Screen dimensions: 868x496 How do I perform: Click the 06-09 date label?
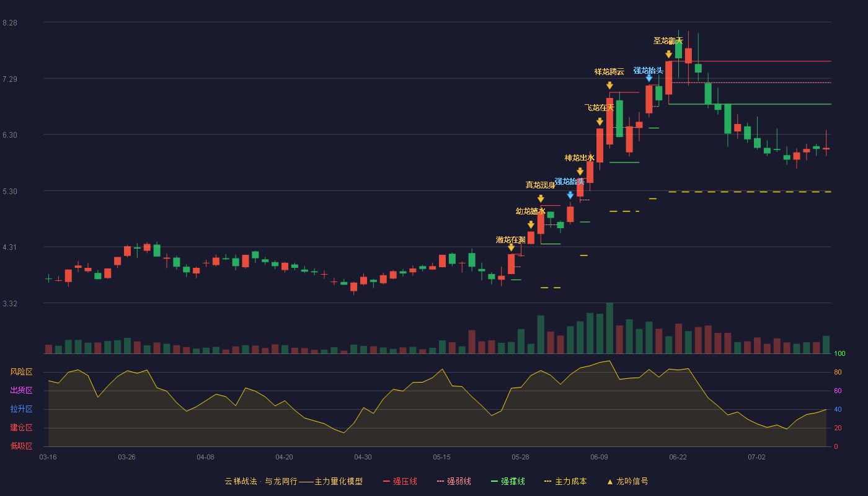(x=599, y=457)
